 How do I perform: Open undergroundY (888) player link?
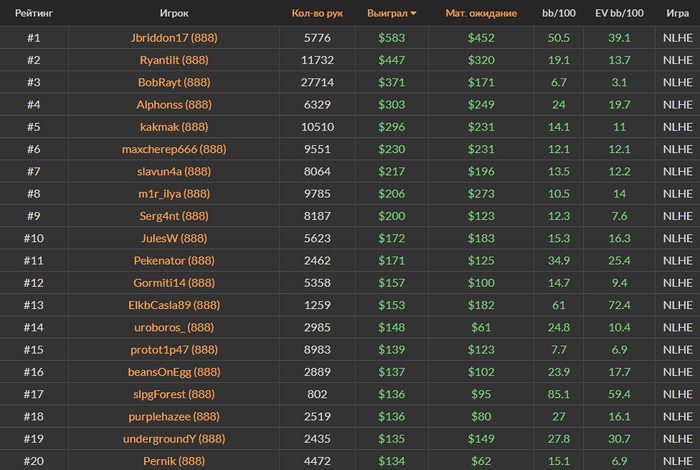coord(174,439)
